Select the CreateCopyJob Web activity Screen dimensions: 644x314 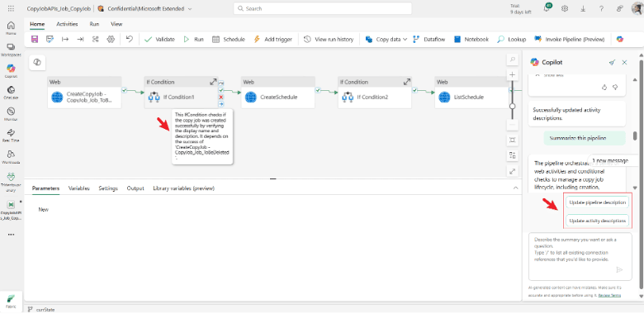(x=84, y=93)
